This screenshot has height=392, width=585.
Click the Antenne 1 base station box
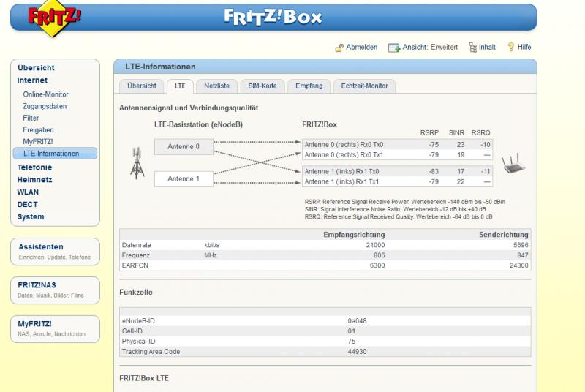click(184, 179)
